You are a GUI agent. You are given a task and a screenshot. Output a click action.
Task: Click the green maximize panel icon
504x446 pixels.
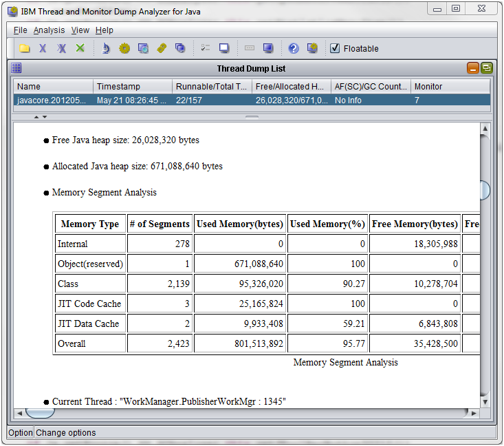(x=487, y=68)
